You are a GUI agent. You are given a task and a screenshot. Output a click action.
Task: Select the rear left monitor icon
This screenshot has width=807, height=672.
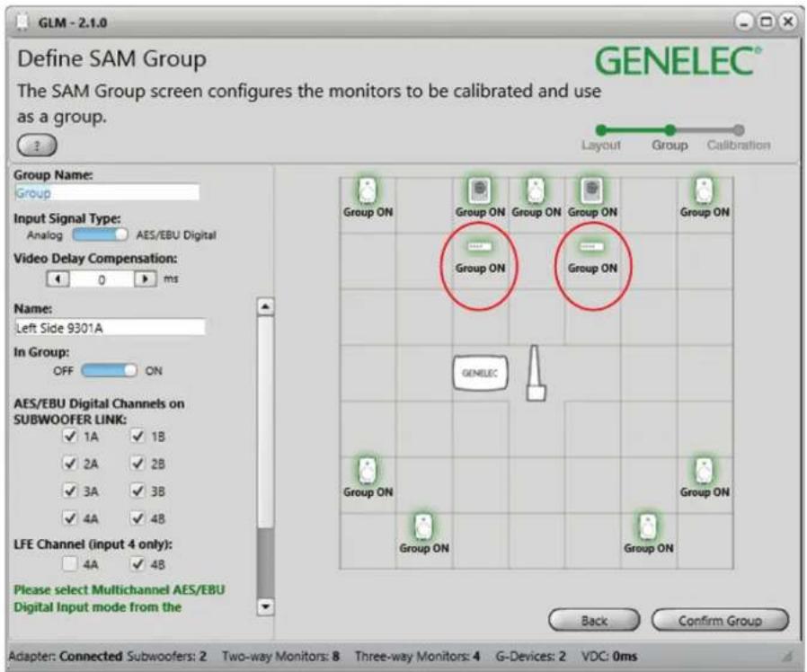pyautogui.click(x=423, y=526)
